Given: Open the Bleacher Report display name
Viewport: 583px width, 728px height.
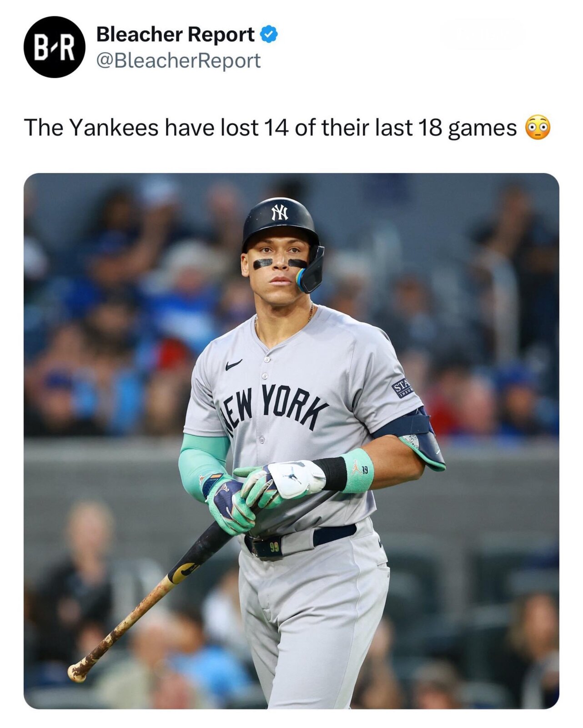Looking at the screenshot, I should [175, 34].
